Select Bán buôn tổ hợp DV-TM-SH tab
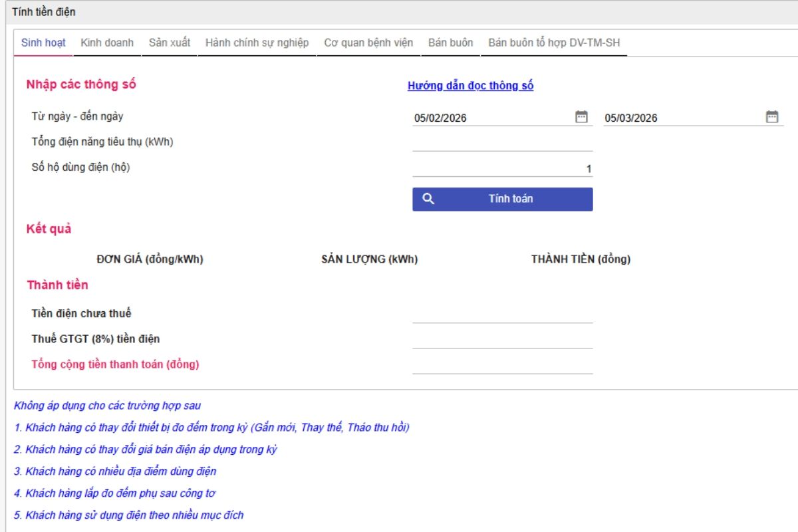This screenshot has height=532, width=798. 554,43
